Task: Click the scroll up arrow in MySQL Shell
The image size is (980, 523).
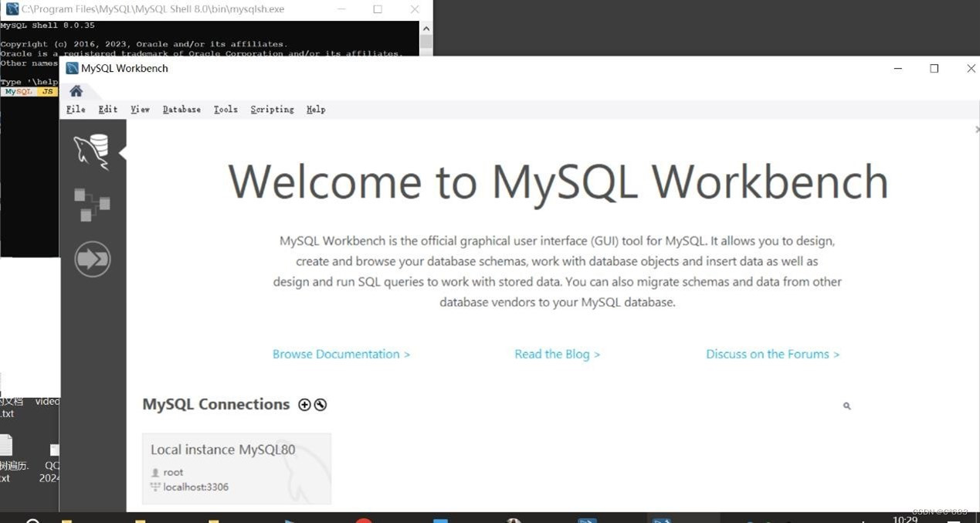Action: click(x=426, y=27)
